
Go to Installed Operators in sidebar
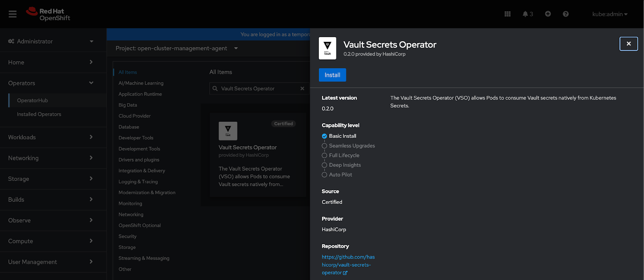[x=39, y=114]
